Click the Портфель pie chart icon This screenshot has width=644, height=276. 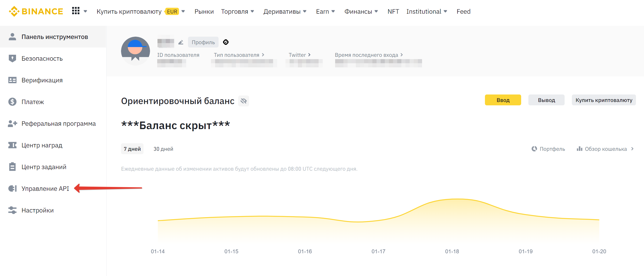coord(534,149)
